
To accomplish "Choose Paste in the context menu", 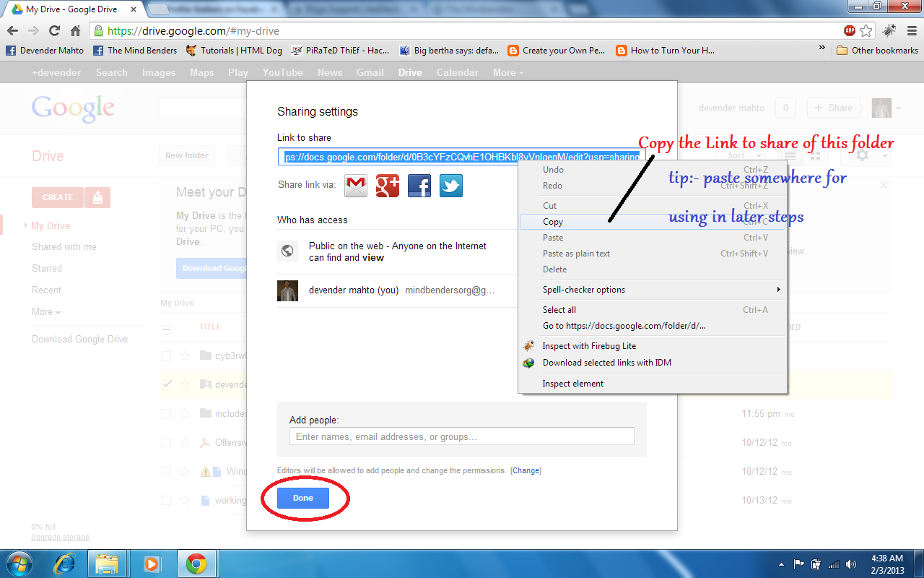I will pyautogui.click(x=653, y=238).
